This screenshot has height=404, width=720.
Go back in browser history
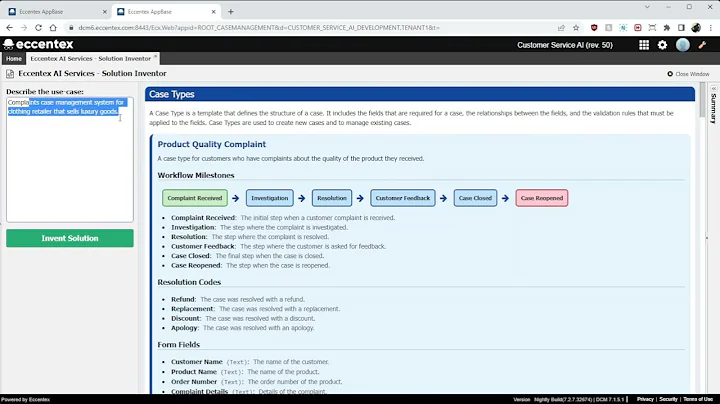tap(10, 28)
